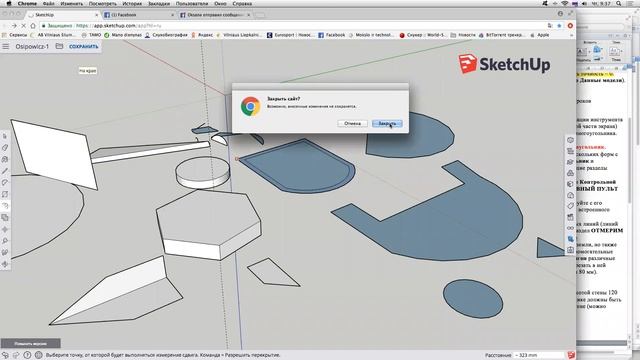
Task: Click the globe language icon in status bar
Action: [x=38, y=355]
